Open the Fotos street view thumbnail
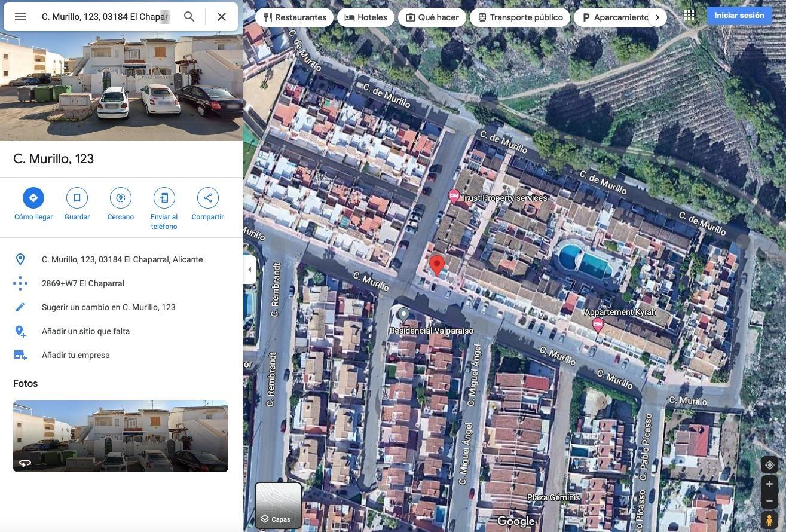 click(x=121, y=436)
